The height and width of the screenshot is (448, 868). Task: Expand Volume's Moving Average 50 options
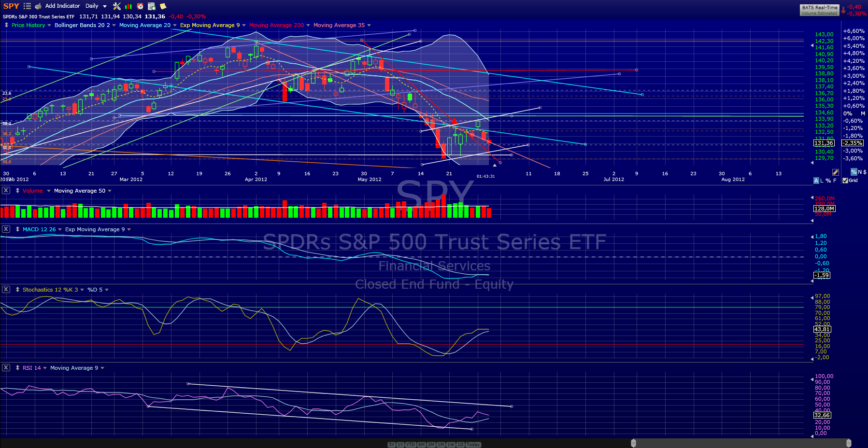pyautogui.click(x=110, y=191)
